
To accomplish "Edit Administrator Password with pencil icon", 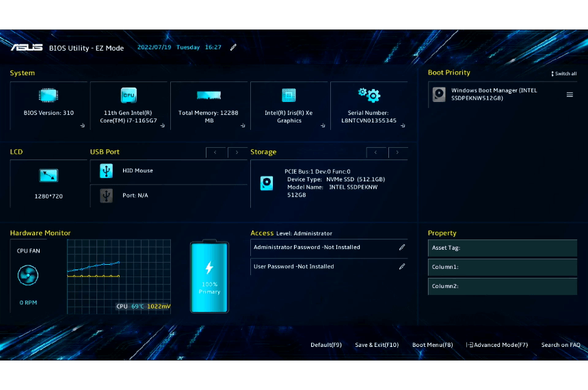I will tap(402, 247).
